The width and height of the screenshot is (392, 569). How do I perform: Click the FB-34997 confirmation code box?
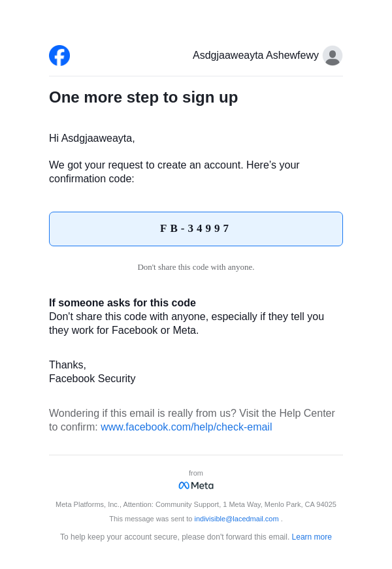(x=196, y=229)
